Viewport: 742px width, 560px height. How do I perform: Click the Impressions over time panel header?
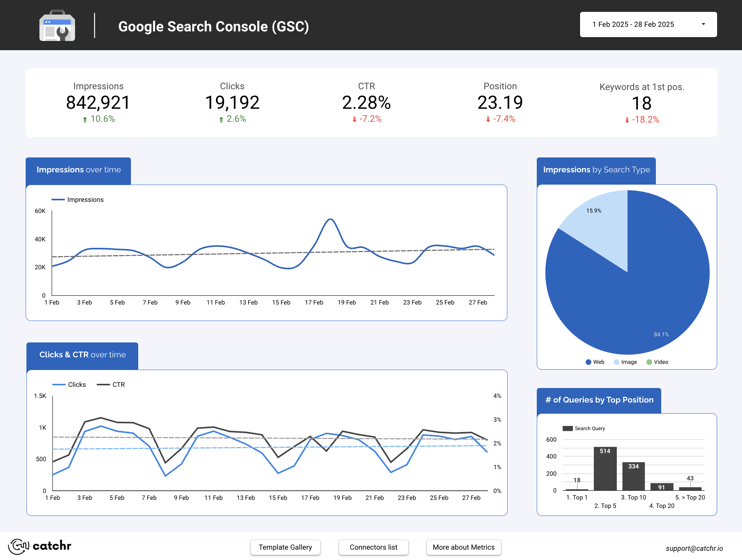tap(78, 170)
